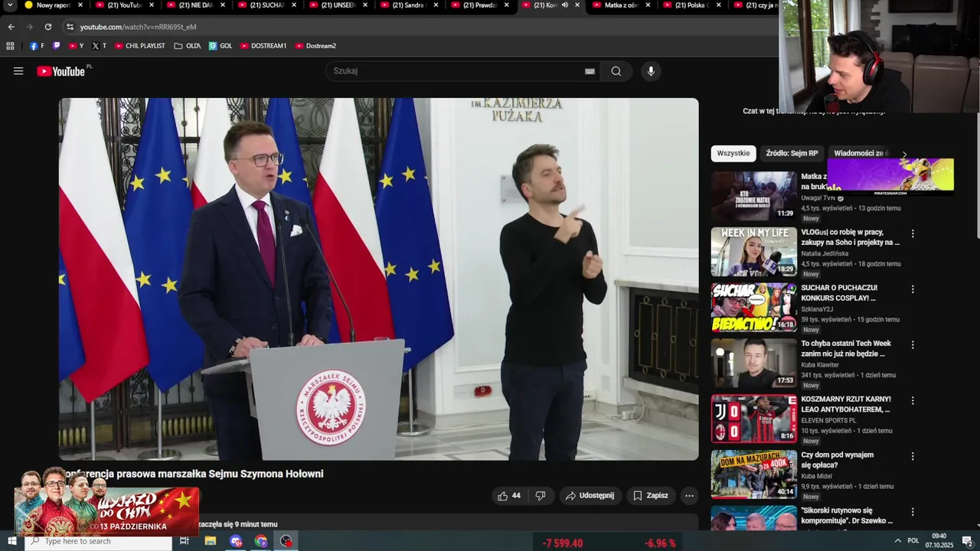The height and width of the screenshot is (551, 980).
Task: Click the browser address bar URL
Action: (138, 27)
